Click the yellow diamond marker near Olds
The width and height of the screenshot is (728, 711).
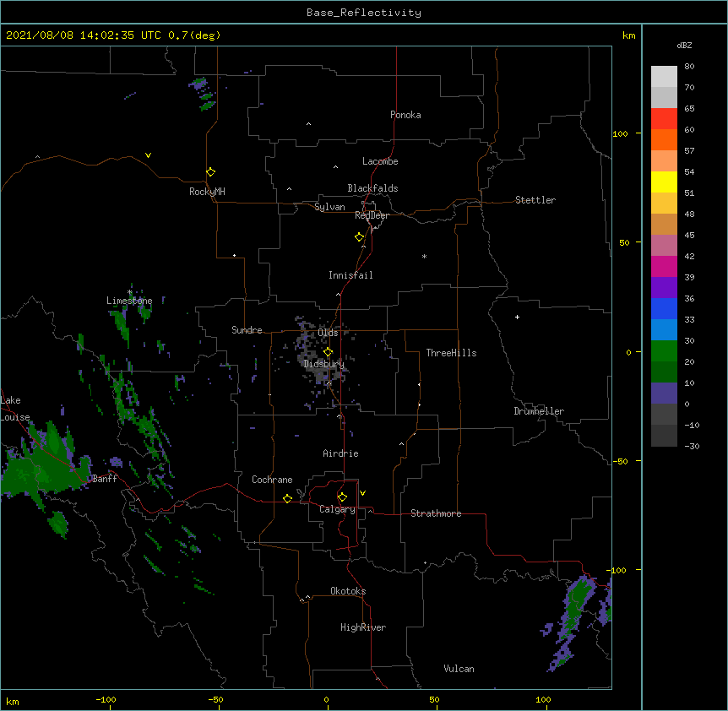(x=328, y=352)
